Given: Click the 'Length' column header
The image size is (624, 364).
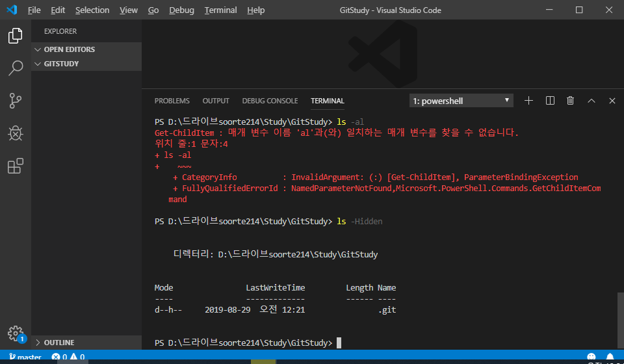Looking at the screenshot, I should pyautogui.click(x=359, y=287).
